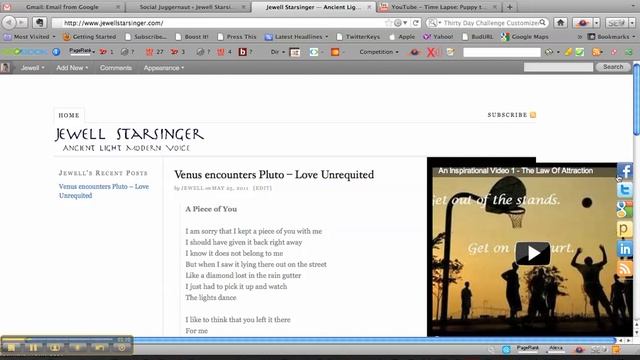Viewport: 640px width, 360px height.
Task: Switch to YouTube Time Lapse tab
Action: 439,7
